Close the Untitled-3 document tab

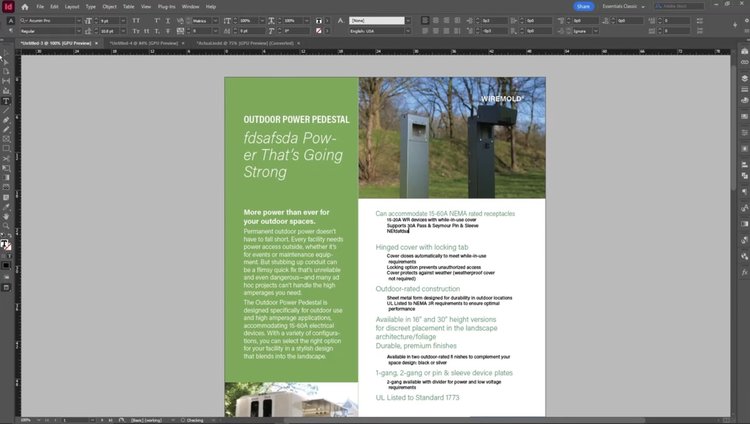tap(96, 43)
